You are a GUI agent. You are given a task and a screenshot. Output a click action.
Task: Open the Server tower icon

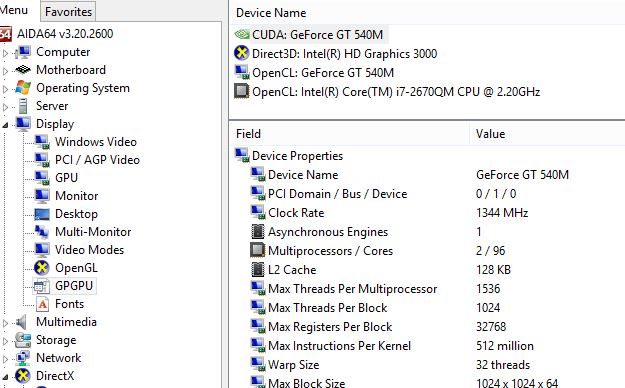coord(23,106)
